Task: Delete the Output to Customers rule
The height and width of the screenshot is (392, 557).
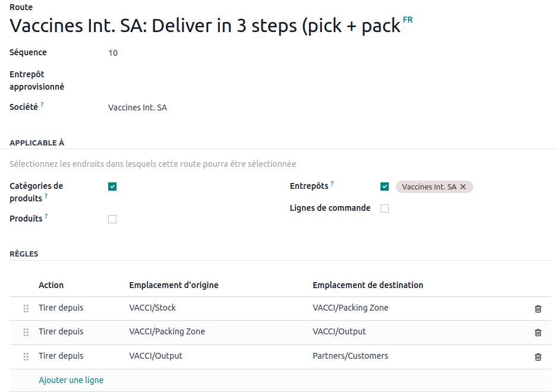Action: (x=538, y=357)
